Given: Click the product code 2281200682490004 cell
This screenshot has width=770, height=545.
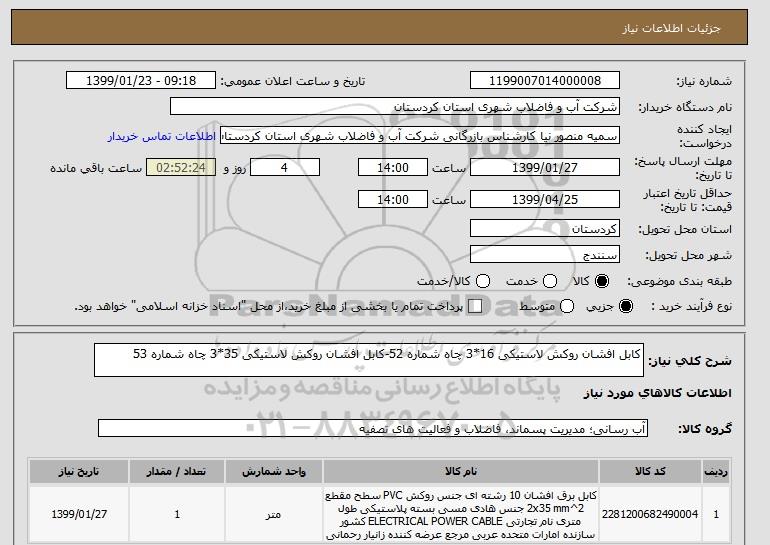Looking at the screenshot, I should coord(650,514).
